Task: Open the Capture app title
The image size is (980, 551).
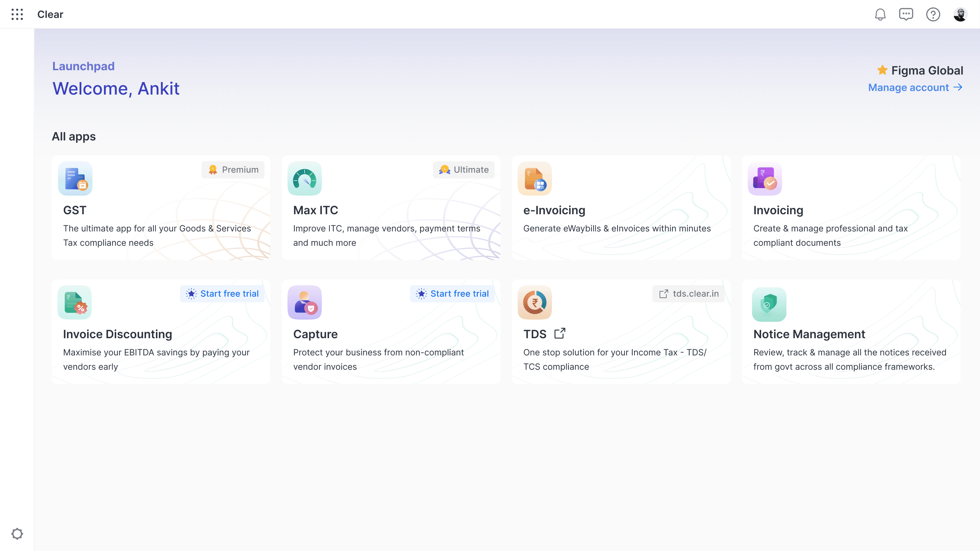Action: click(x=315, y=334)
